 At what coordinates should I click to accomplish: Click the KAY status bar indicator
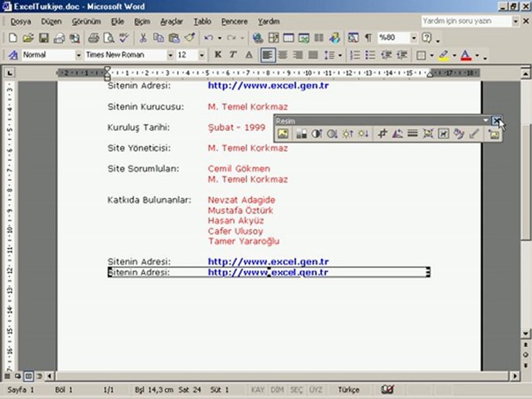258,390
